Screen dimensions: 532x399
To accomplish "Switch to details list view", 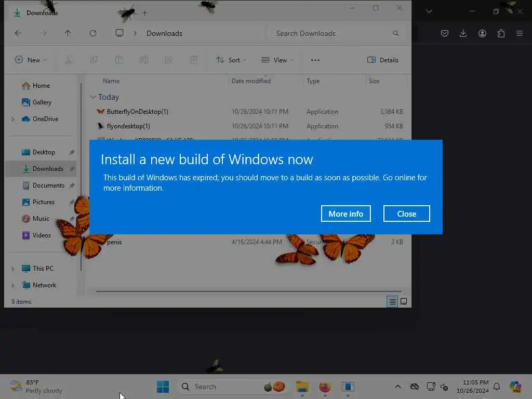I will point(392,301).
